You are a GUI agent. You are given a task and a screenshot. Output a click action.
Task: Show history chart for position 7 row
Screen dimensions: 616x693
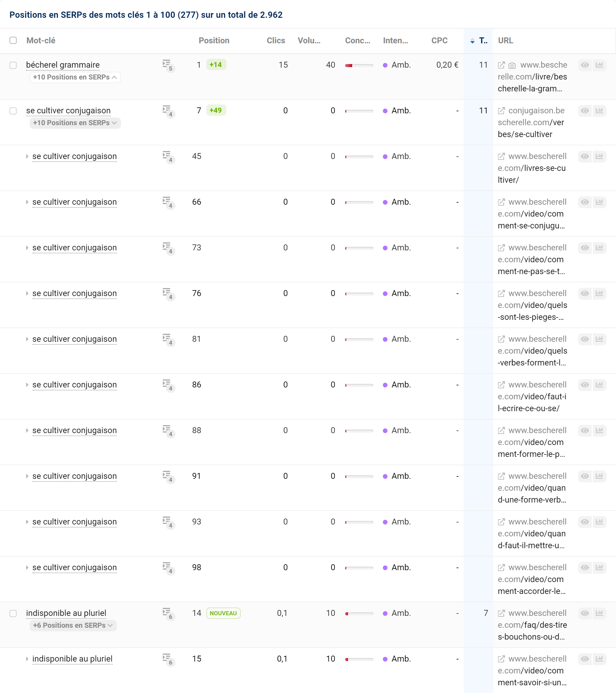pyautogui.click(x=599, y=111)
